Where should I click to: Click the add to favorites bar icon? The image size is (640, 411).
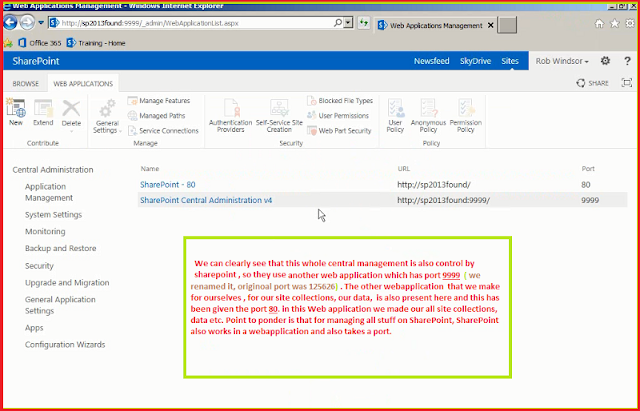[x=8, y=43]
